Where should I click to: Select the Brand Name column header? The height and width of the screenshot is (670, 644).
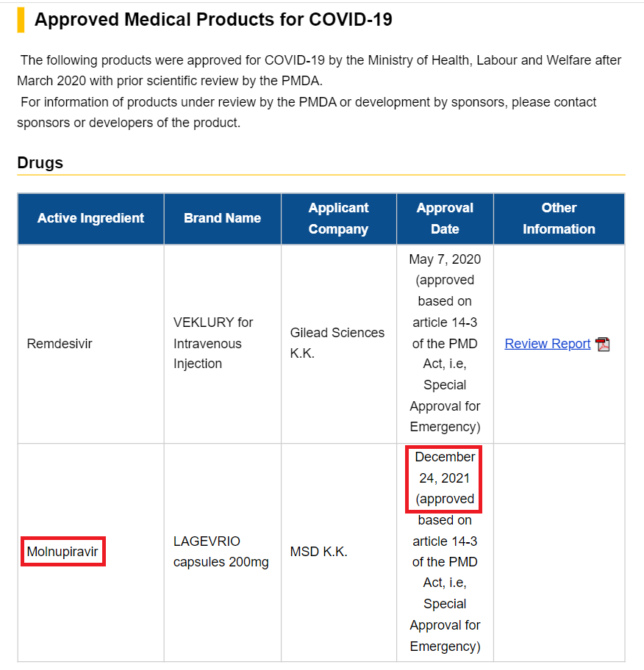tap(222, 218)
